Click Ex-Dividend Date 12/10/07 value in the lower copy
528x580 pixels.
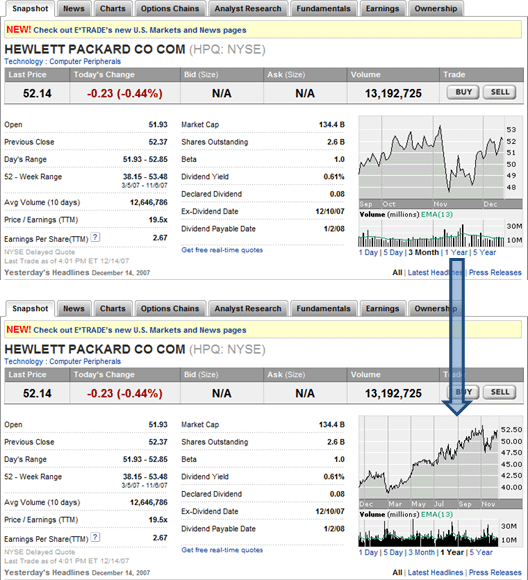(x=330, y=512)
